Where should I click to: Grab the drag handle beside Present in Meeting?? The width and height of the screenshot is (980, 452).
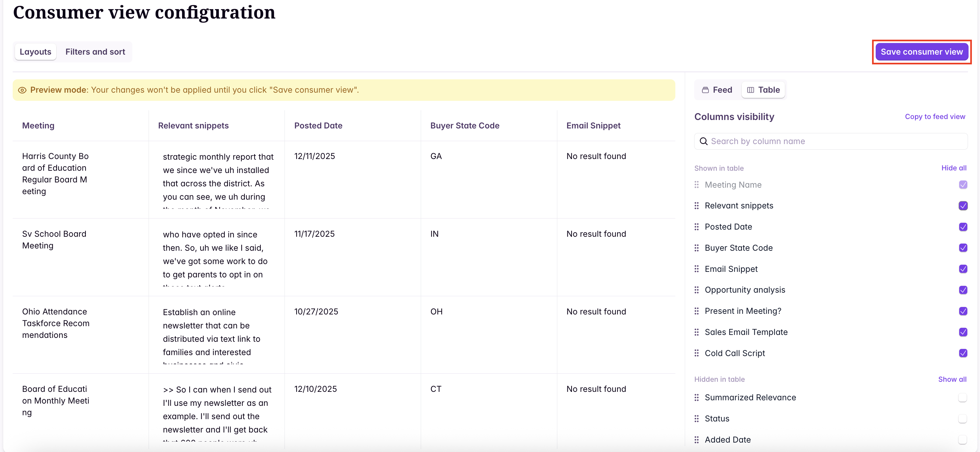pos(696,311)
